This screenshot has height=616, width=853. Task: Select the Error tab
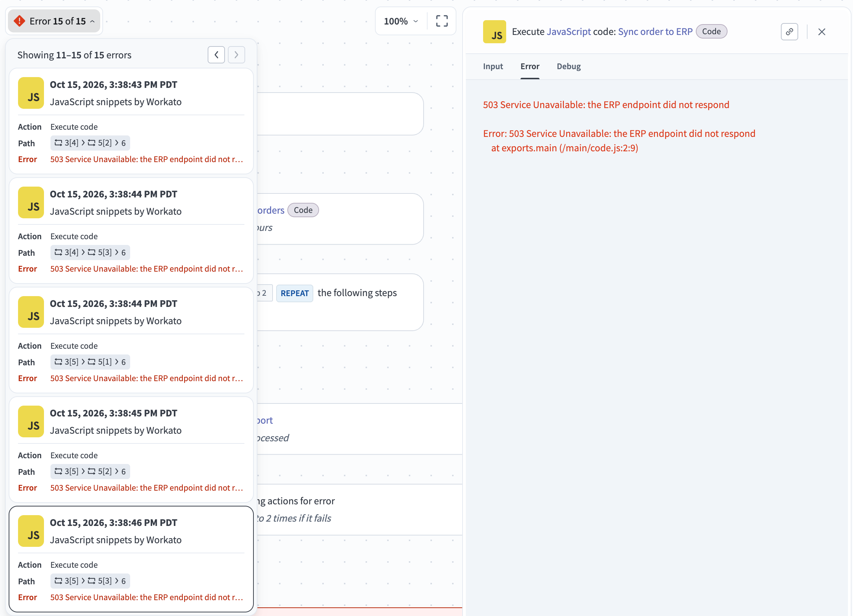530,67
